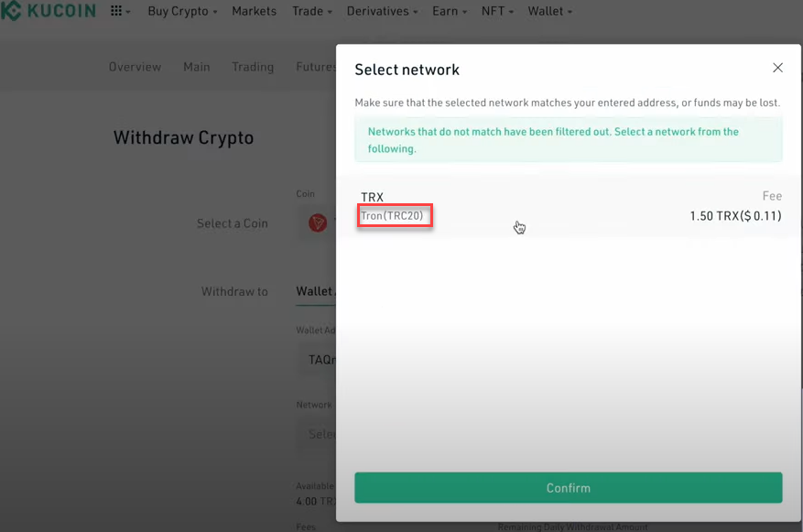Open the Derivatives dropdown
This screenshot has height=532, width=803.
[x=382, y=11]
